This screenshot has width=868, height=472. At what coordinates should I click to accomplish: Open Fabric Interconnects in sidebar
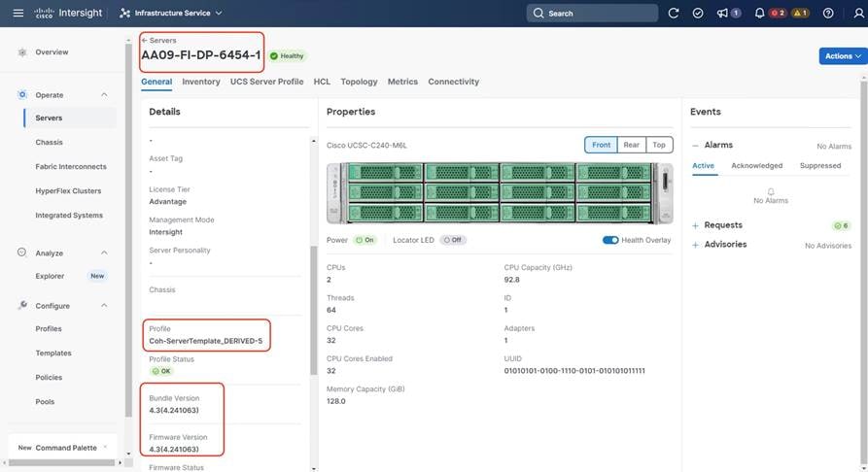pos(71,166)
